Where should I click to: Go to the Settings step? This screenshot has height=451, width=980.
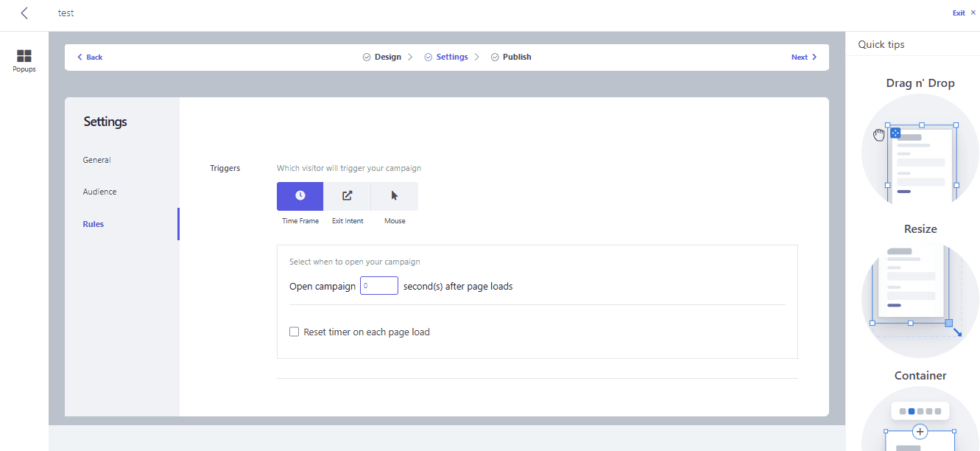[x=452, y=57]
